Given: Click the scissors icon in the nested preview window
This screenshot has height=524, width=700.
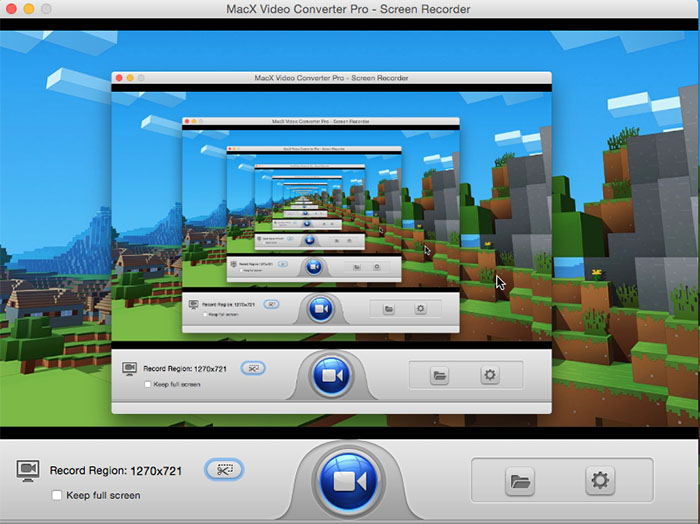Looking at the screenshot, I should (253, 368).
